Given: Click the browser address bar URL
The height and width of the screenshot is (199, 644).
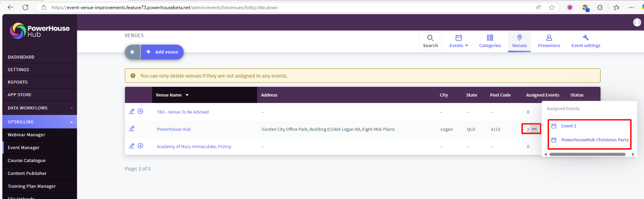Looking at the screenshot, I should pos(165,7).
